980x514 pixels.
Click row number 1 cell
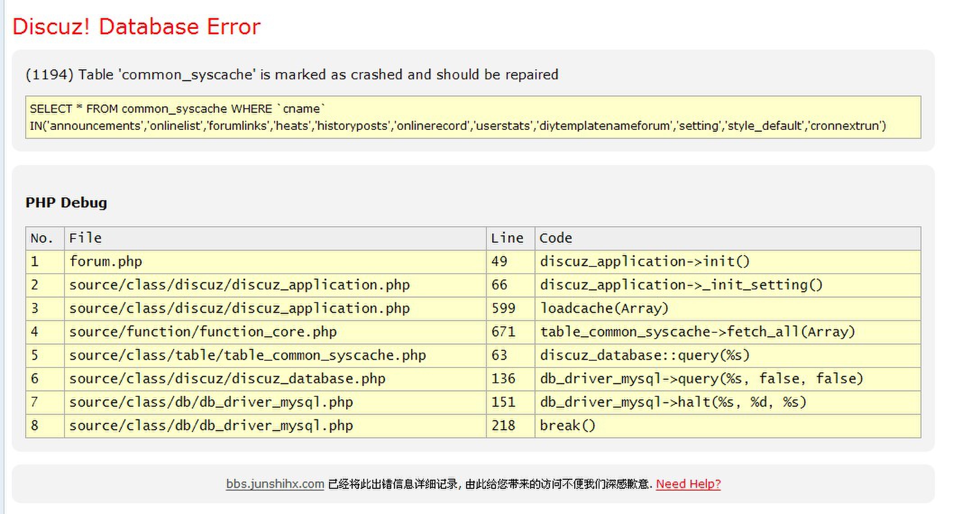click(45, 262)
